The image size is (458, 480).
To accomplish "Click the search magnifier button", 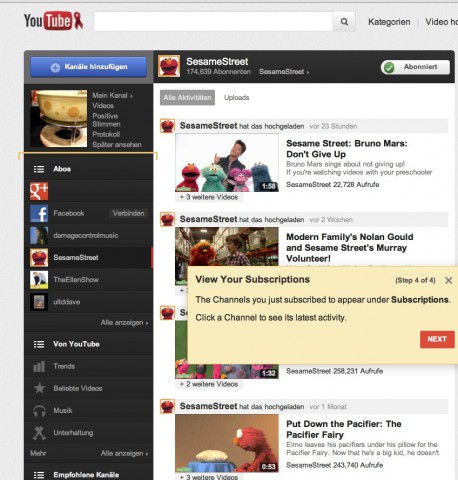I will pos(344,22).
